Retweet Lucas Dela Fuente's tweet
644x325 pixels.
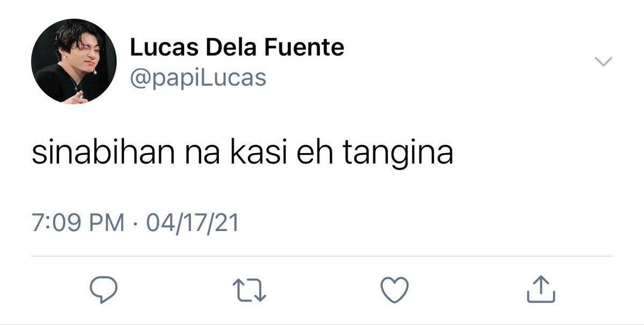pos(252,290)
